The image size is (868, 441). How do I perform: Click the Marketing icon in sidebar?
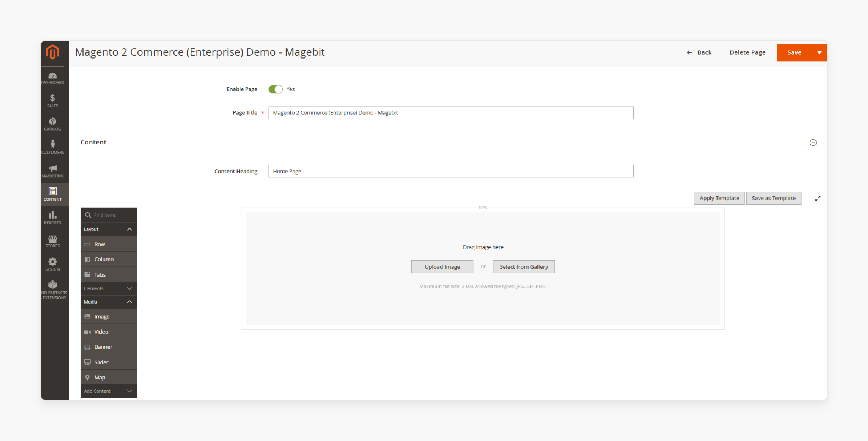pyautogui.click(x=52, y=172)
